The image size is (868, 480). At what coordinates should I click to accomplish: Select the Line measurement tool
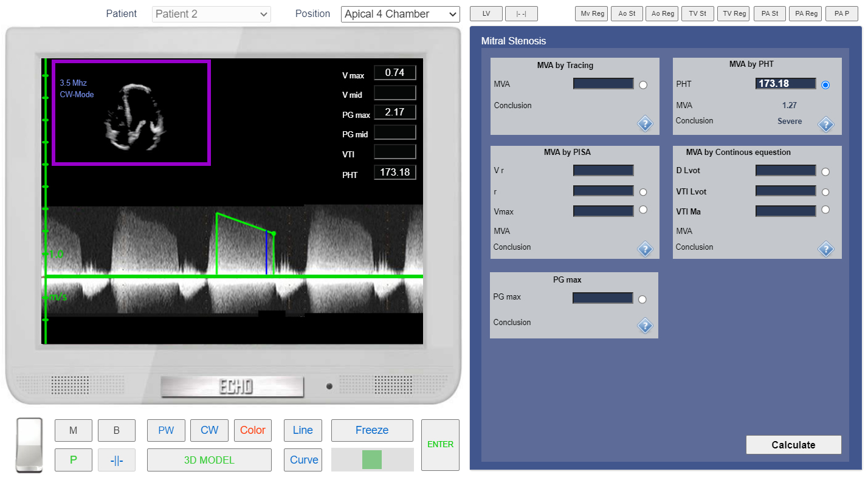[x=303, y=430]
